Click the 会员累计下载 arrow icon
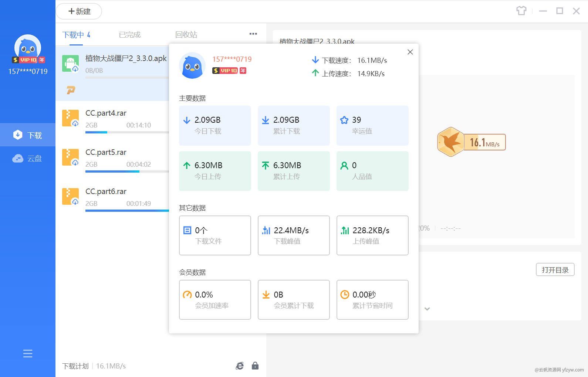Image resolution: width=588 pixels, height=377 pixels. [266, 295]
